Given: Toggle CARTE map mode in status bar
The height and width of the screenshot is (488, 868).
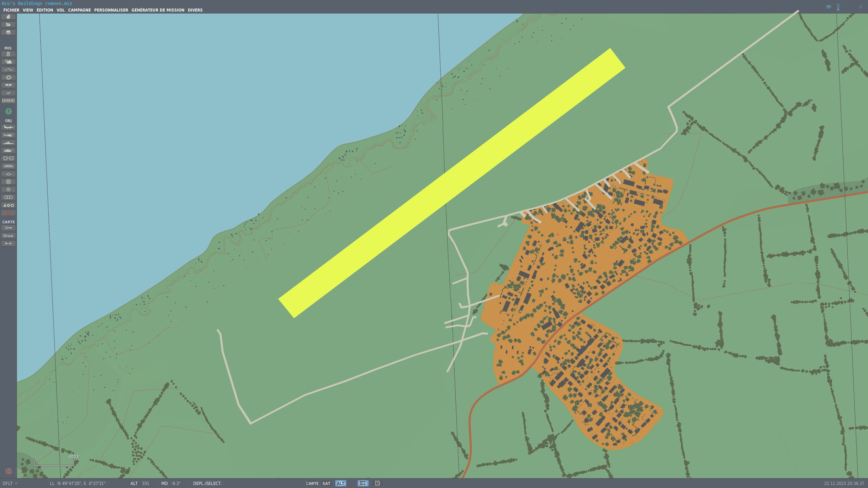Looking at the screenshot, I should tap(312, 484).
